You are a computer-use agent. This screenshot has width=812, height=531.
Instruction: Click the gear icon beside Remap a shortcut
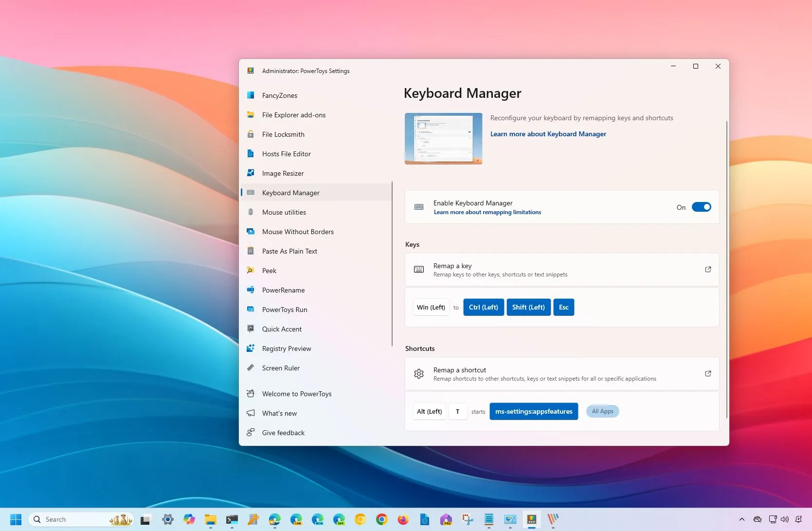419,373
